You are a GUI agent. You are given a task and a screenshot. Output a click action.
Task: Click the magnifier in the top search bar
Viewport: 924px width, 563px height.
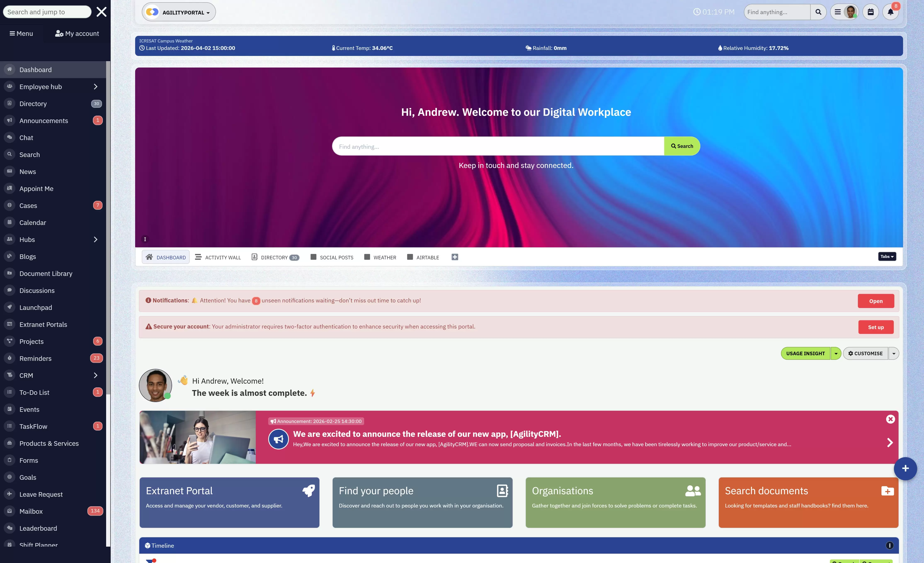(819, 12)
